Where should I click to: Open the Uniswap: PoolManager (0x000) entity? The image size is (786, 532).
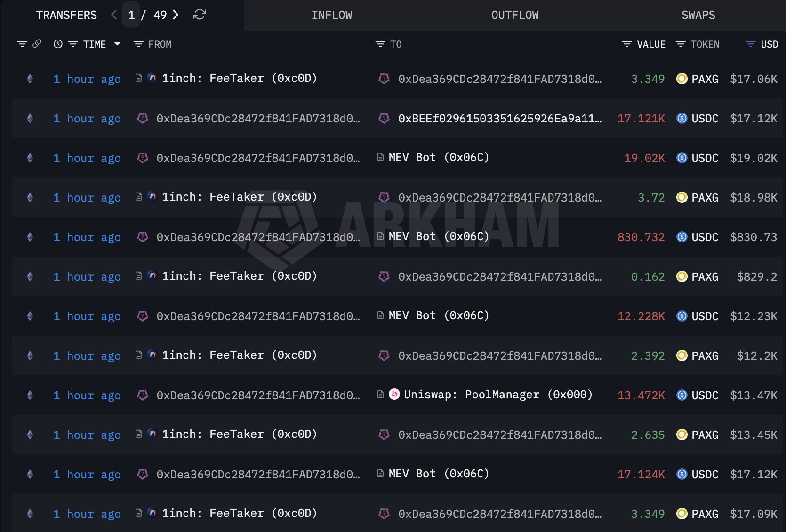tap(498, 395)
